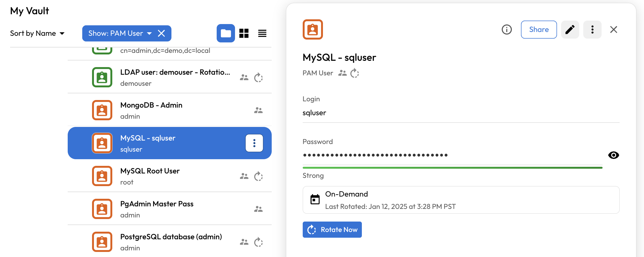
Task: Open the Sort by Name dropdown
Action: (x=37, y=33)
